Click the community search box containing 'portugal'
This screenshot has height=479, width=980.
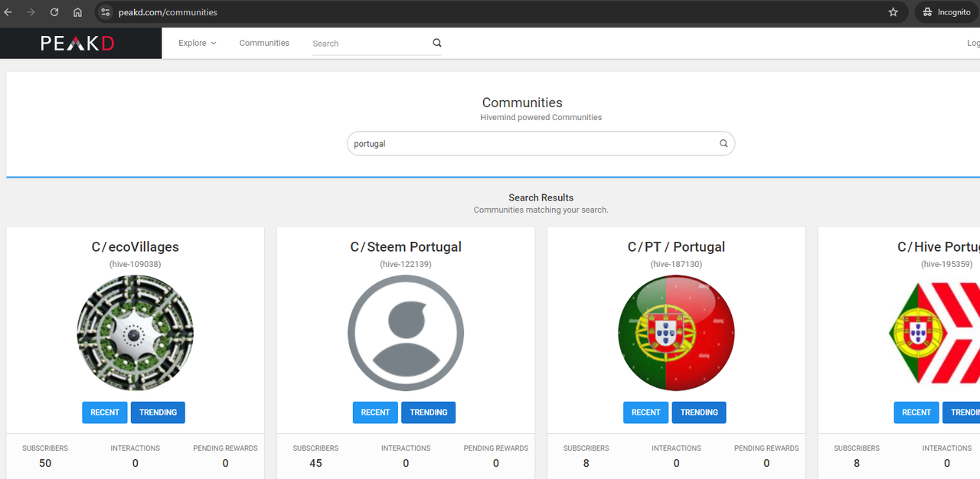(541, 144)
